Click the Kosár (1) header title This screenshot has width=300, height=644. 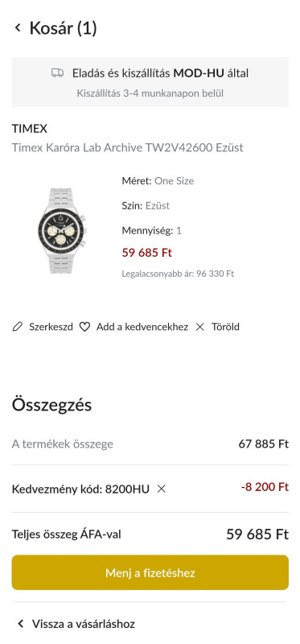tap(64, 28)
